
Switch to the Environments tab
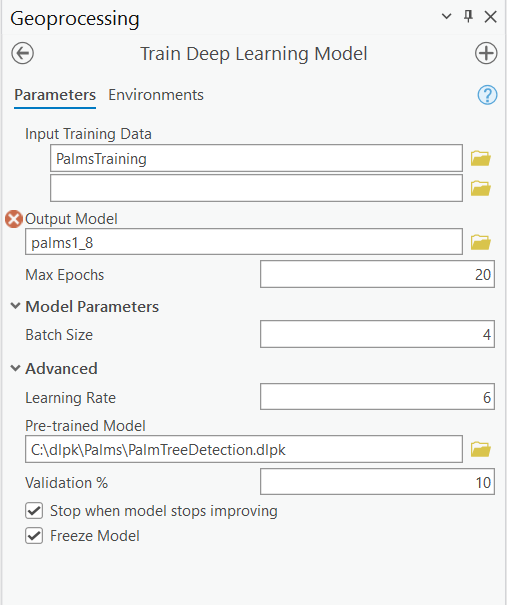pos(156,95)
